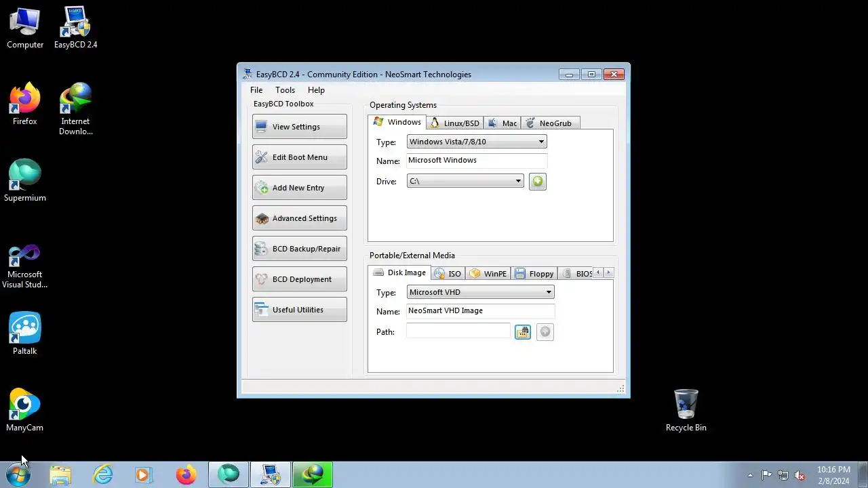Click Firefox in the taskbar

[186, 475]
